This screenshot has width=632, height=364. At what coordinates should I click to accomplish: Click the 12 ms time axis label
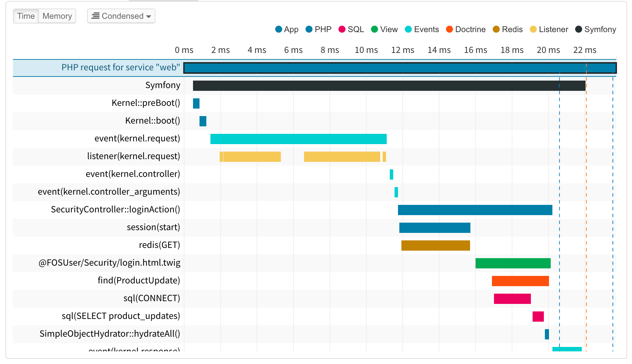[x=402, y=50]
